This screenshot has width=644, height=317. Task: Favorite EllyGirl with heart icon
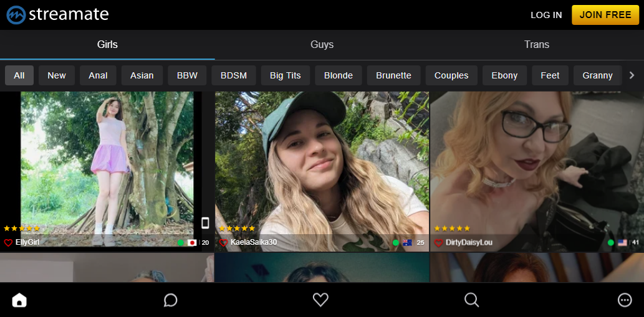coord(8,243)
